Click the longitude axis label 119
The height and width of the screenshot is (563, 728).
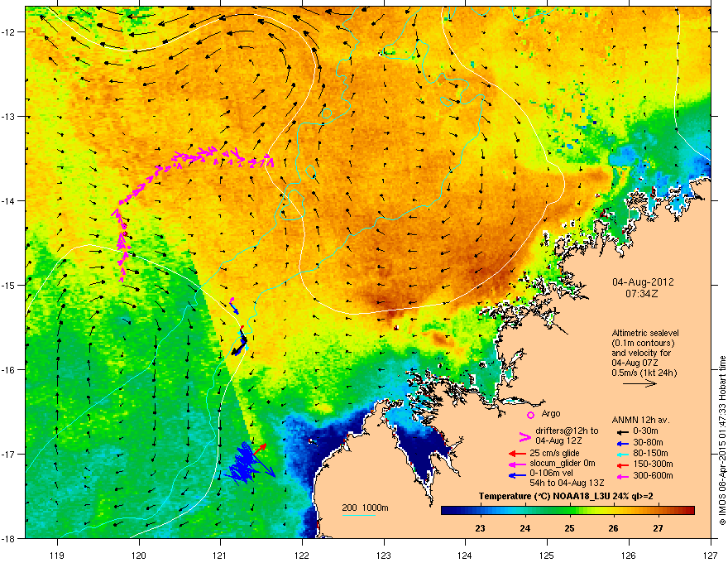(57, 555)
